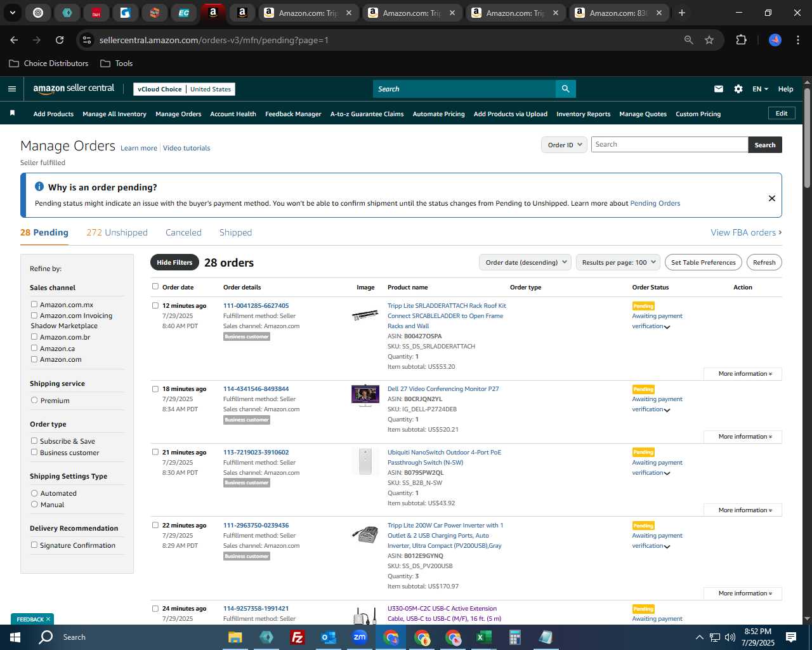
Task: Switch to the Canceled orders tab
Action: point(183,232)
